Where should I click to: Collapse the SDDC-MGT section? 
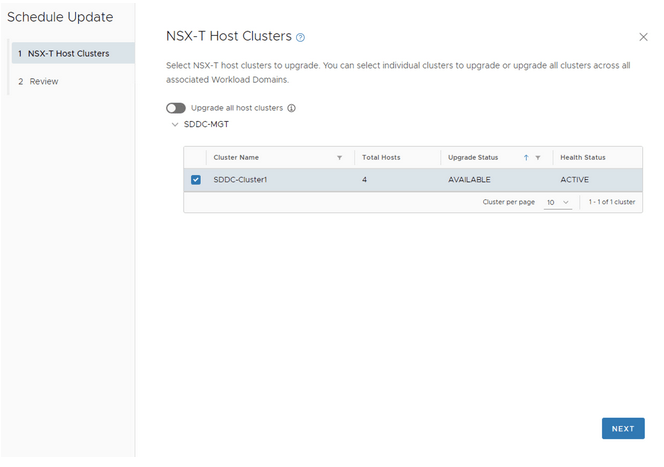tap(175, 125)
